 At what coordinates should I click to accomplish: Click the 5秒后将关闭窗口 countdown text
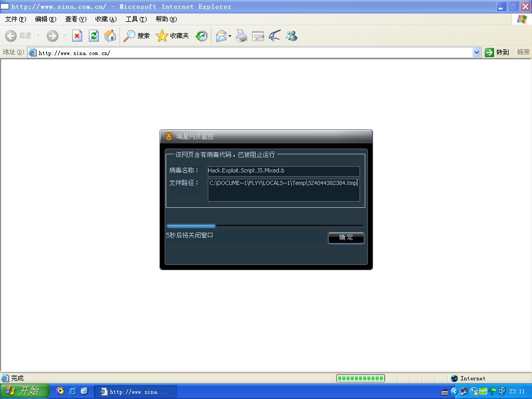pyautogui.click(x=189, y=235)
